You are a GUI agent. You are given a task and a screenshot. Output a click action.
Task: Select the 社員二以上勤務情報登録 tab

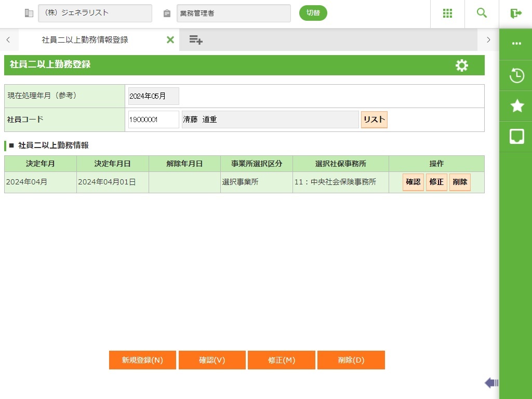[x=85, y=40]
